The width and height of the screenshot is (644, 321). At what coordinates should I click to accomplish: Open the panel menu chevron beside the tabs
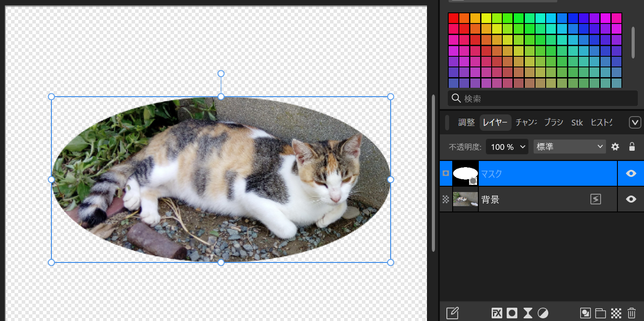pos(635,122)
